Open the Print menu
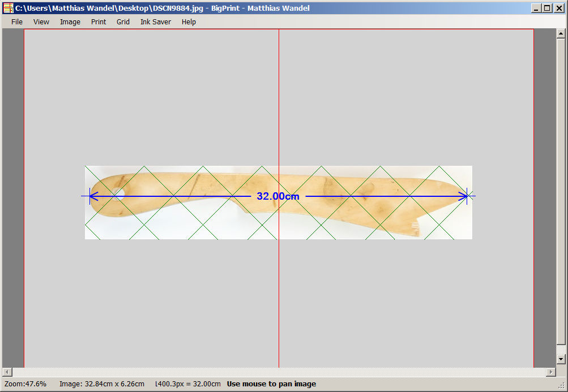Viewport: 568px width, 392px height. 99,22
